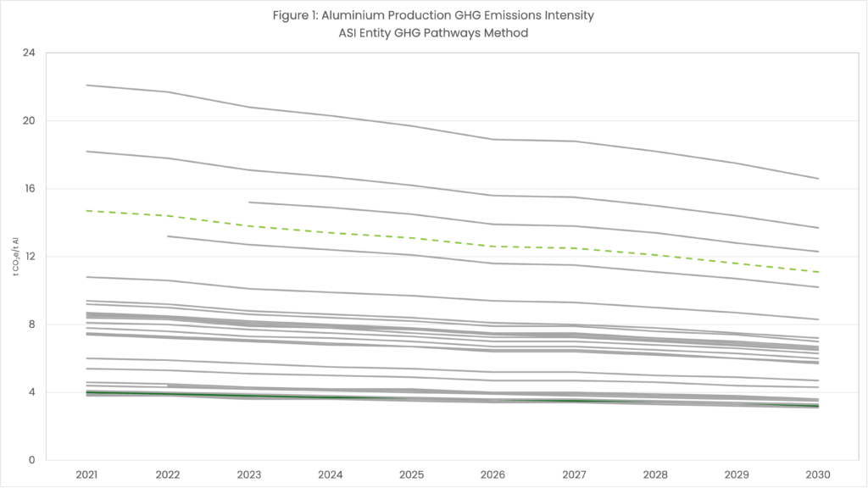Viewport: 868px width, 488px height.
Task: Click the 2025 x-axis label
Action: (x=412, y=474)
